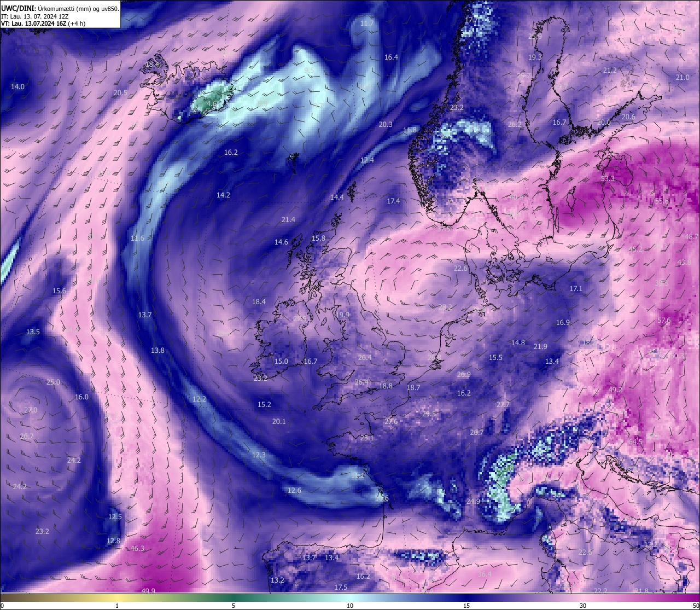Click the 49.2 value on the map
The width and height of the screenshot is (700, 610).
point(615,390)
